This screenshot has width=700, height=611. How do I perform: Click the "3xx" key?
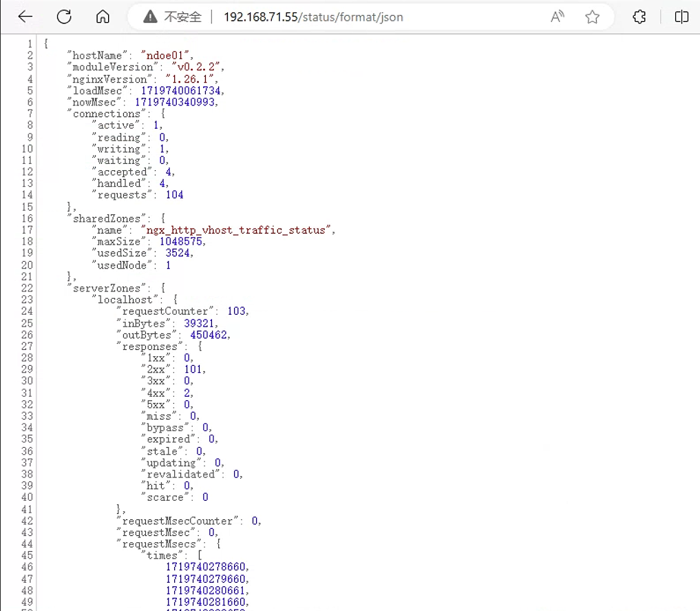pyautogui.click(x=156, y=381)
